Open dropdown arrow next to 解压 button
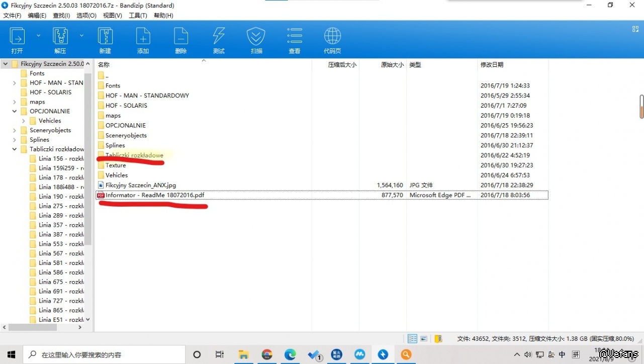644x364 pixels. coord(81,36)
